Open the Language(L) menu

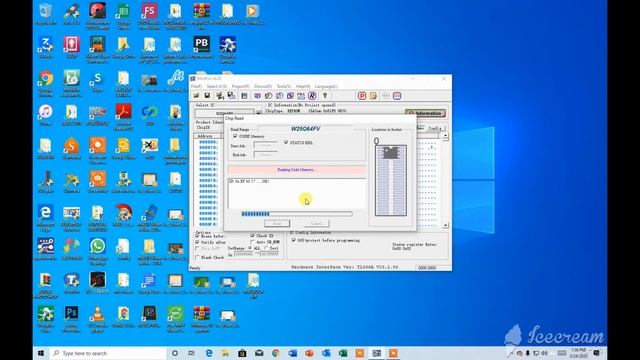[x=326, y=87]
